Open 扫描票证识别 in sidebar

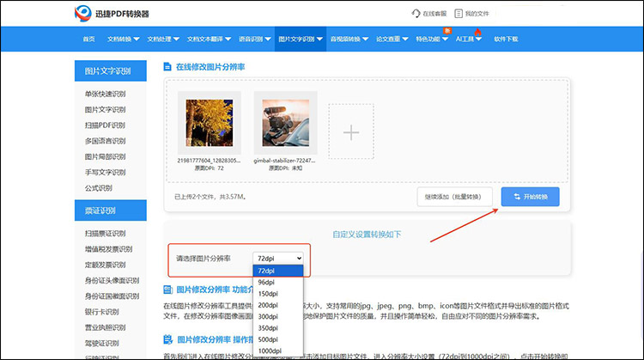pos(105,234)
